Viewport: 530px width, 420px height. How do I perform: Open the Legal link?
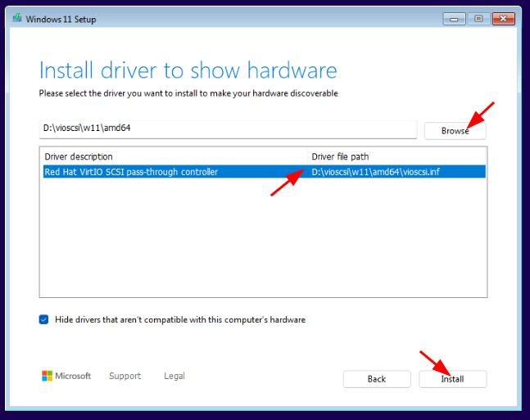(x=174, y=376)
